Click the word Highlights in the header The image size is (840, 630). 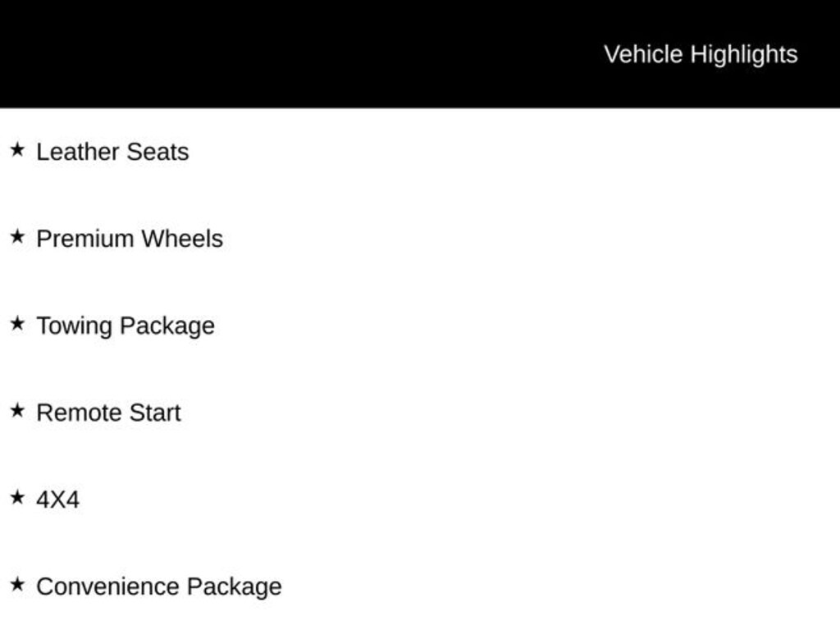[744, 54]
